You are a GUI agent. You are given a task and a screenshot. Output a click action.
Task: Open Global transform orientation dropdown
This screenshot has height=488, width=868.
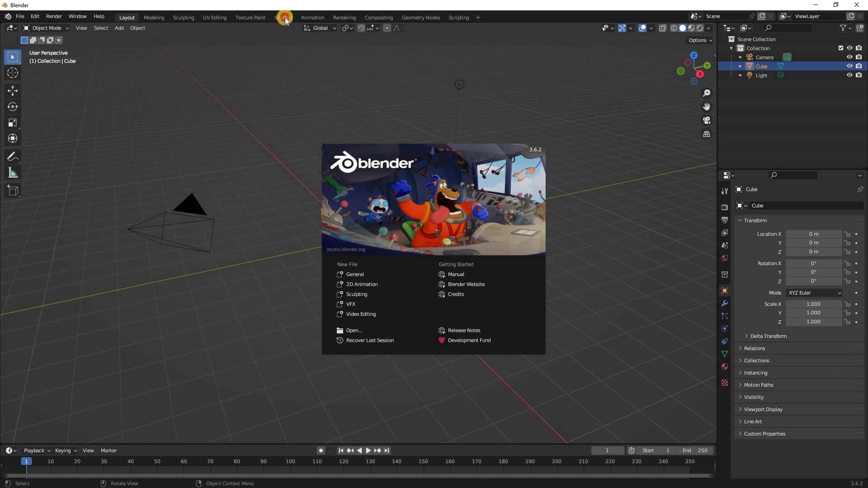tap(320, 28)
